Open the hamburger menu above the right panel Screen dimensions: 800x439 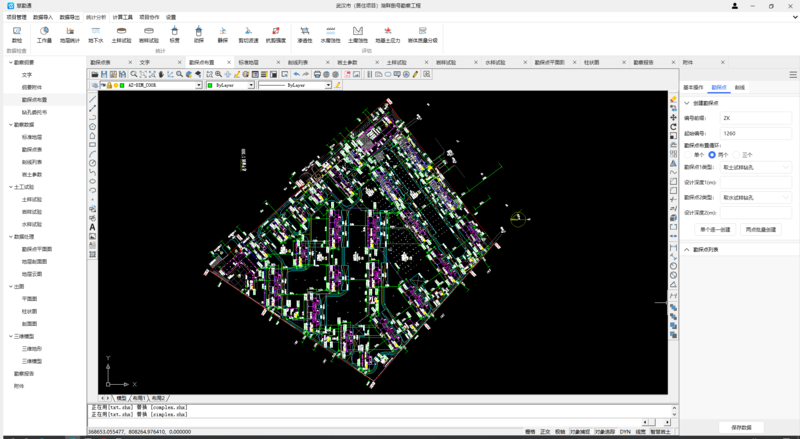pos(793,75)
